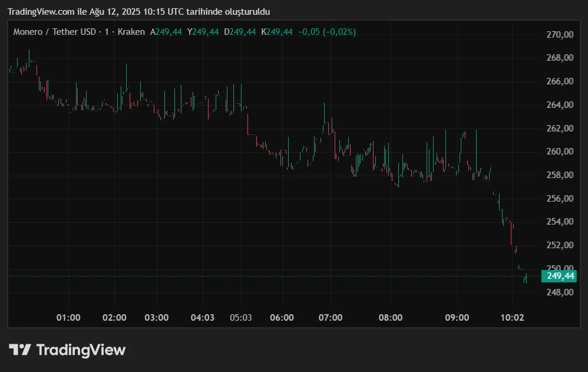Click the 04:03 time axis label
588x372 pixels.
(203, 318)
